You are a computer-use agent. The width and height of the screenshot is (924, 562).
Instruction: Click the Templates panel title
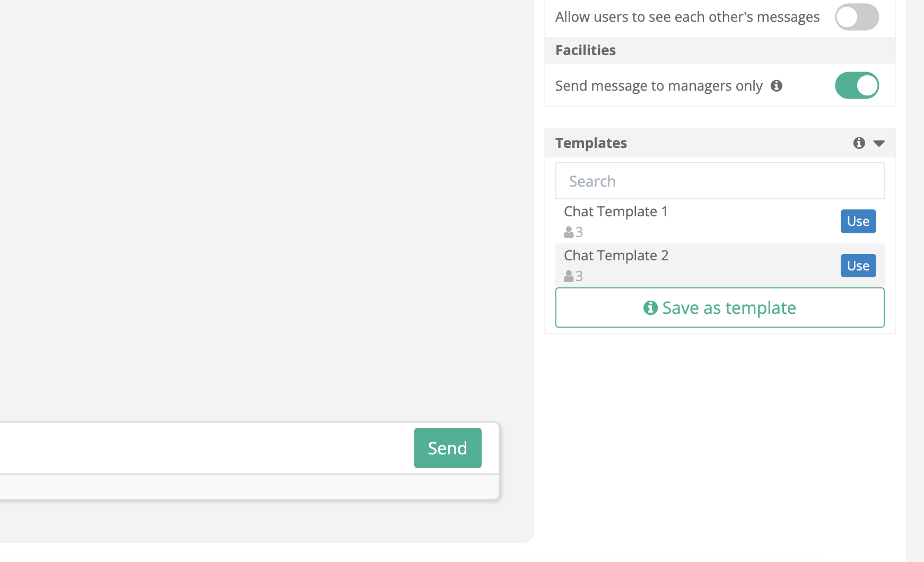[x=591, y=143]
